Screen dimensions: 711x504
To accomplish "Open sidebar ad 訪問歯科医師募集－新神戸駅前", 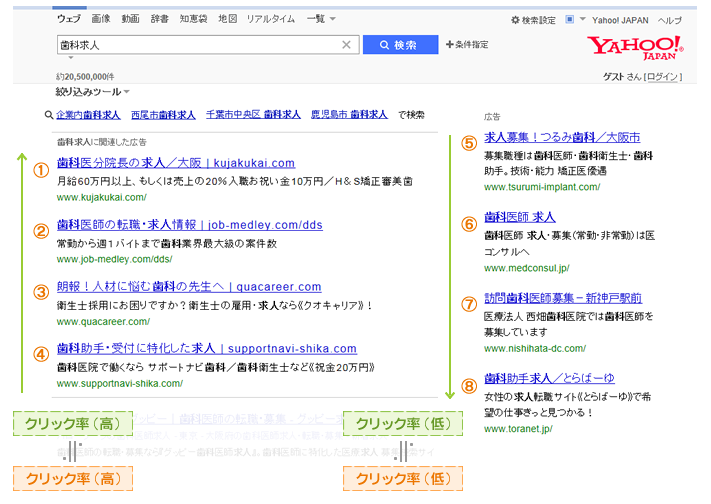I will (x=563, y=298).
